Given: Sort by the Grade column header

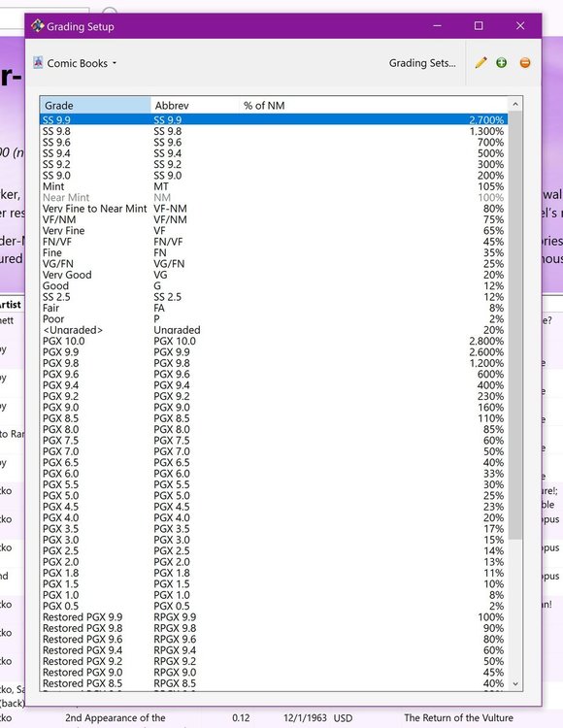Looking at the screenshot, I should click(95, 106).
